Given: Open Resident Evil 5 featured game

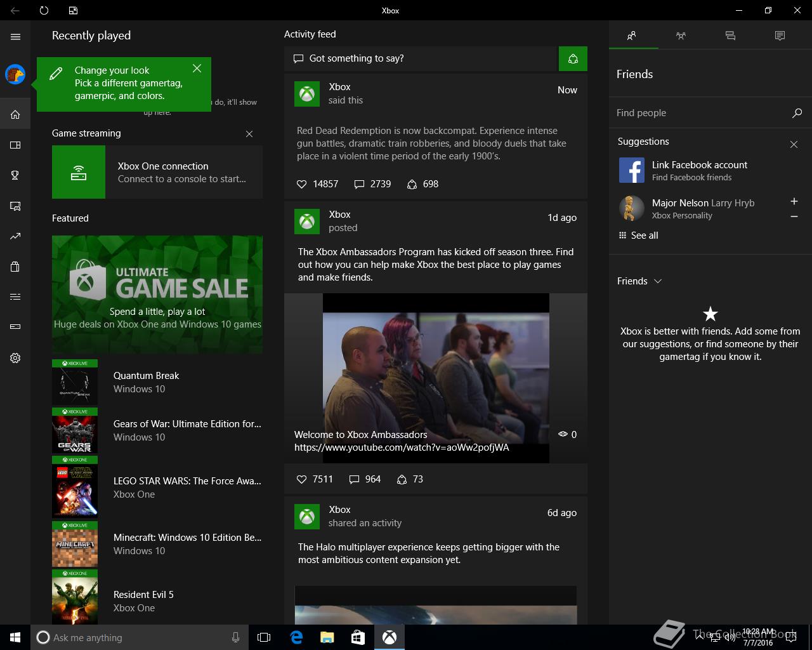Looking at the screenshot, I should coord(157,597).
